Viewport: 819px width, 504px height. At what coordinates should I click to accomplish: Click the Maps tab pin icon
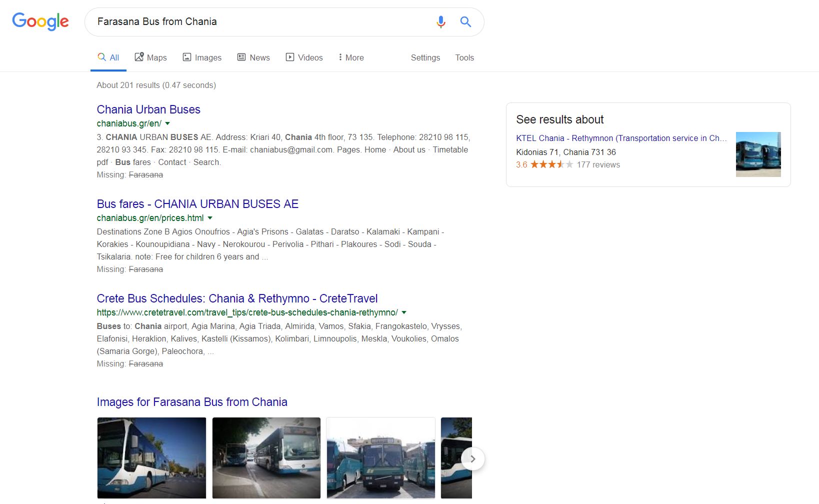coord(139,57)
